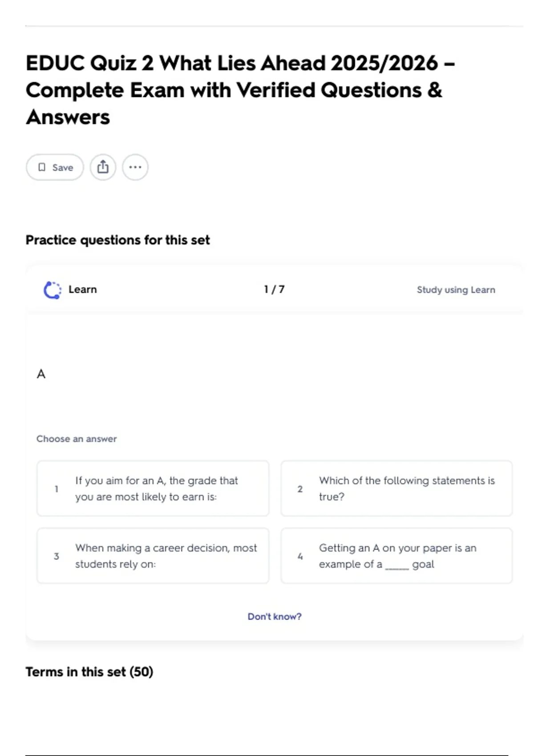Click the Don't know? link
Screen dimensions: 534x756
tap(274, 616)
